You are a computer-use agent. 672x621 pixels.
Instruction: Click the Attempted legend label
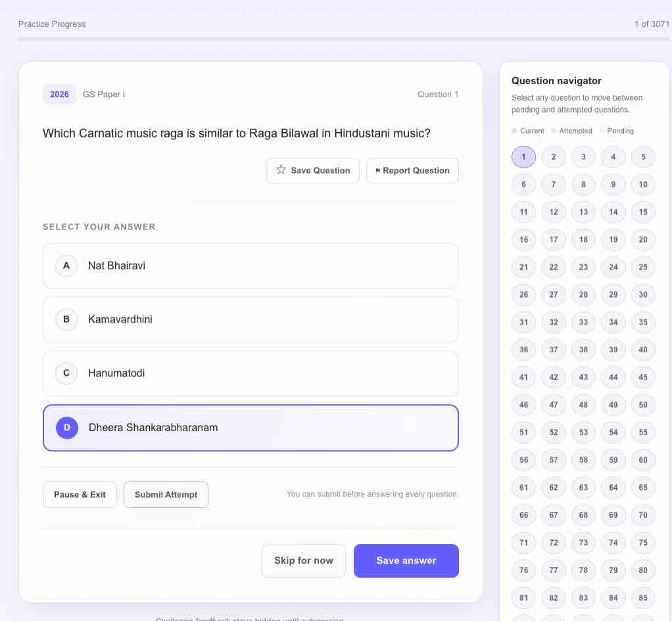coord(575,131)
